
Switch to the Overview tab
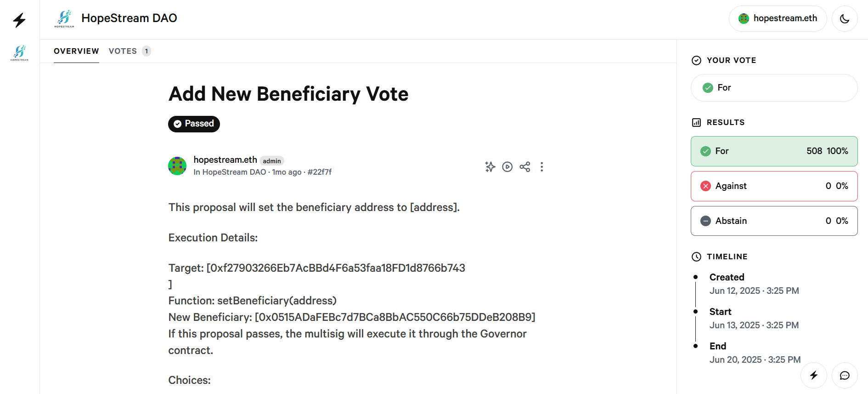(x=76, y=51)
